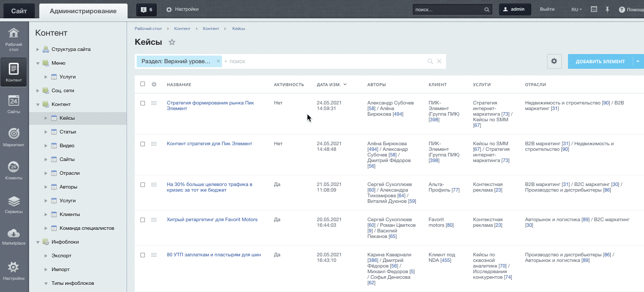Screen dimensions: 644x292
Task: Open link 80 УТП заплаткам и пластырям для шин
Action: (x=214, y=255)
